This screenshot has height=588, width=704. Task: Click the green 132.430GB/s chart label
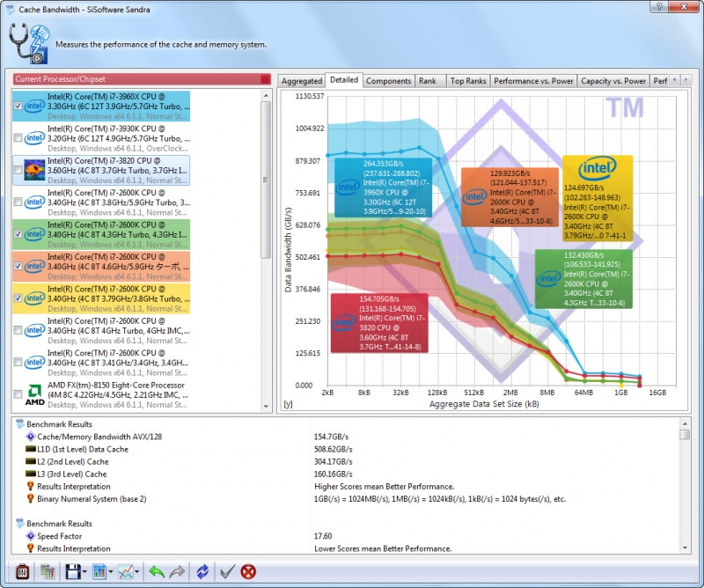[583, 278]
